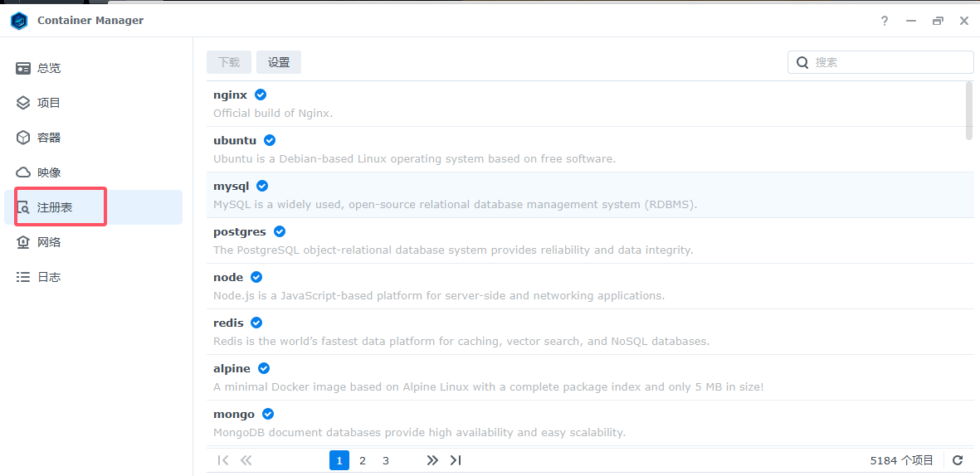Jump forward with the double right arrow
Screen dimensions: 980x476
coord(431,460)
